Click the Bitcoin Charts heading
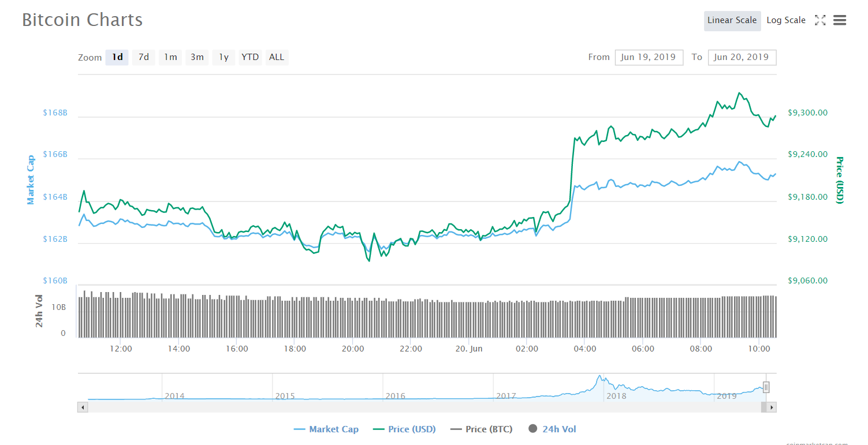 82,20
